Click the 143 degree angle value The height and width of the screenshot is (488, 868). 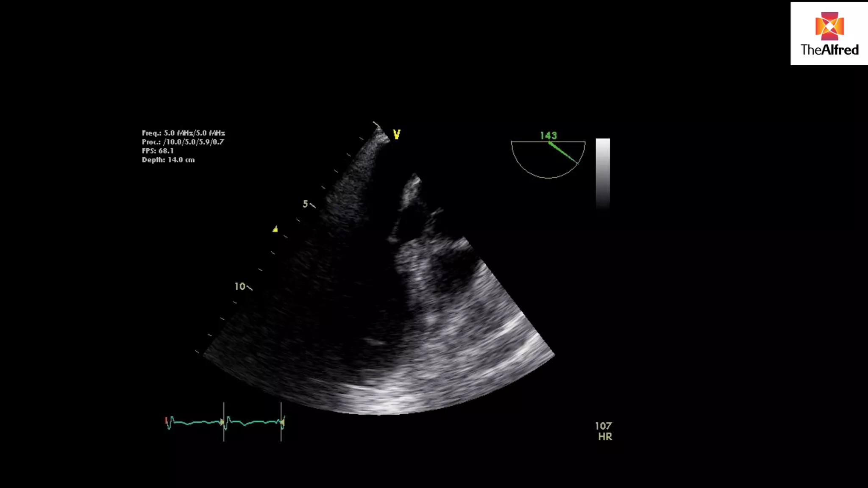pos(548,136)
